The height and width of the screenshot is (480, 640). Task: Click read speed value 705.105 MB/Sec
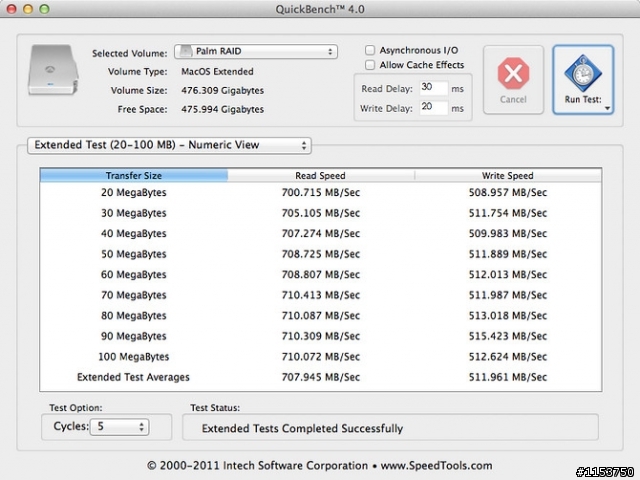[321, 213]
